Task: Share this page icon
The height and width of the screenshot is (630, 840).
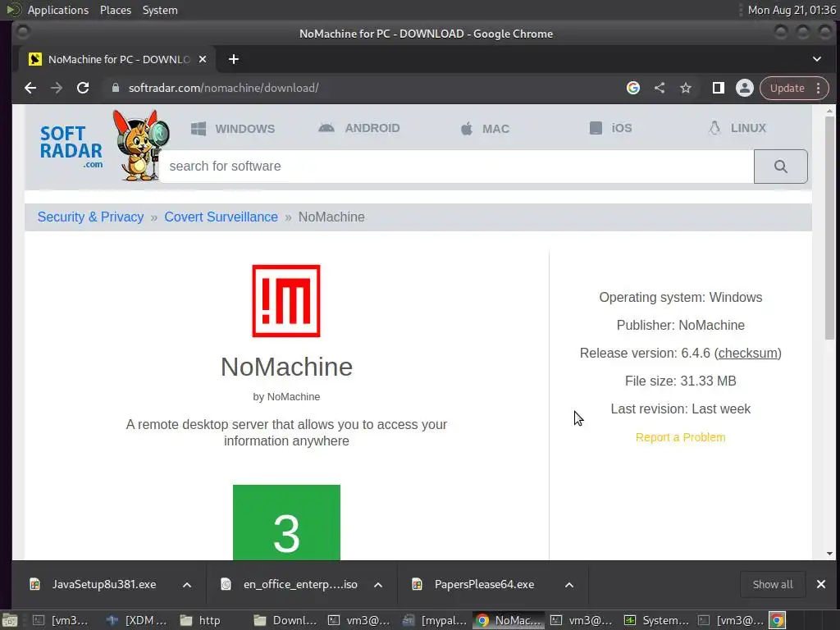Action: pos(660,88)
